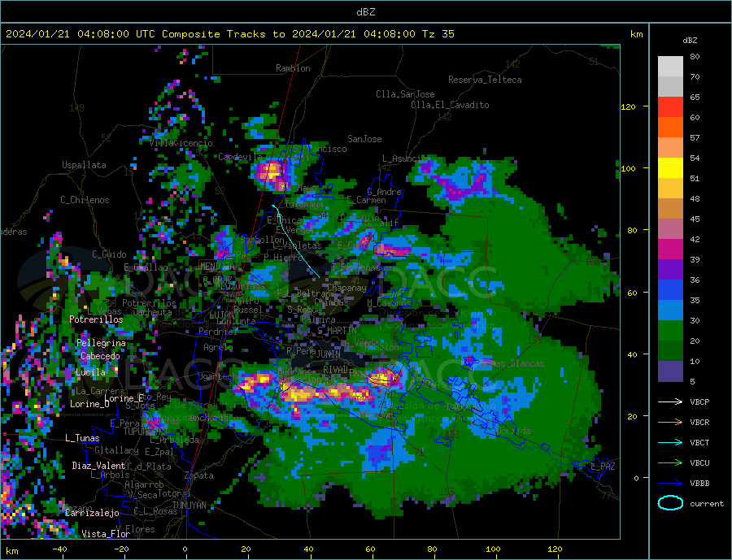Click the 'Lucila' map label
This screenshot has height=560, width=732.
(x=90, y=372)
